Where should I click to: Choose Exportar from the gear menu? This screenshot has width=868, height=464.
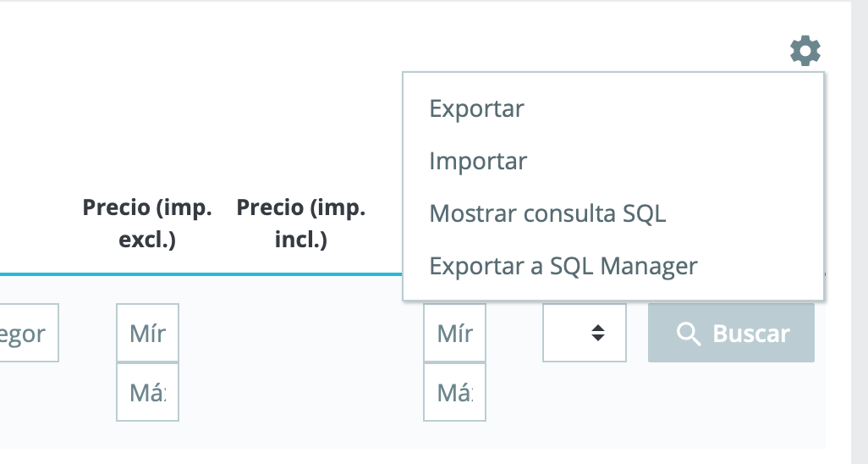coord(476,108)
